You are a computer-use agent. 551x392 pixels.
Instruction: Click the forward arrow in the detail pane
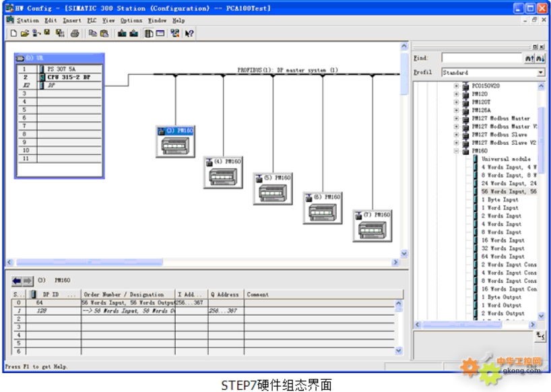pyautogui.click(x=28, y=281)
